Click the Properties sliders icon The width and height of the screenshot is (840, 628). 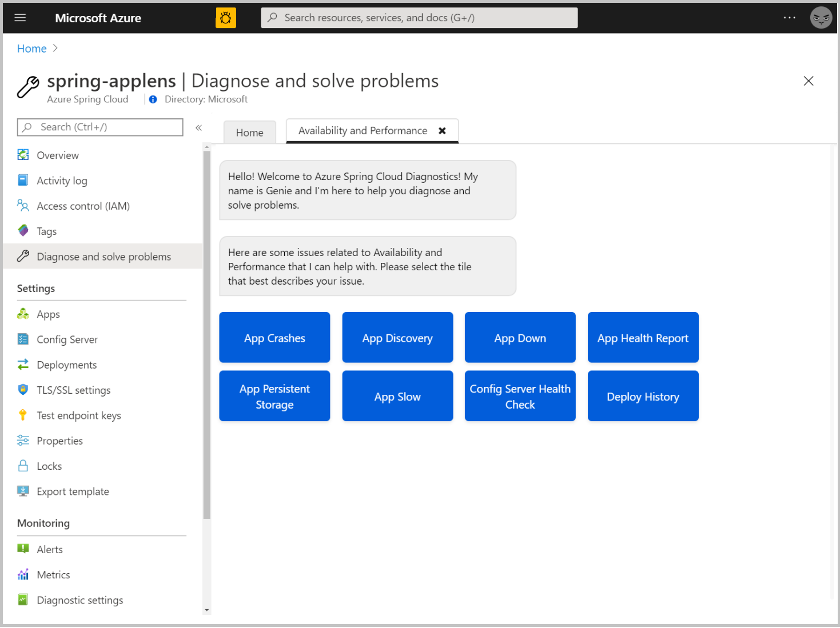click(x=23, y=440)
